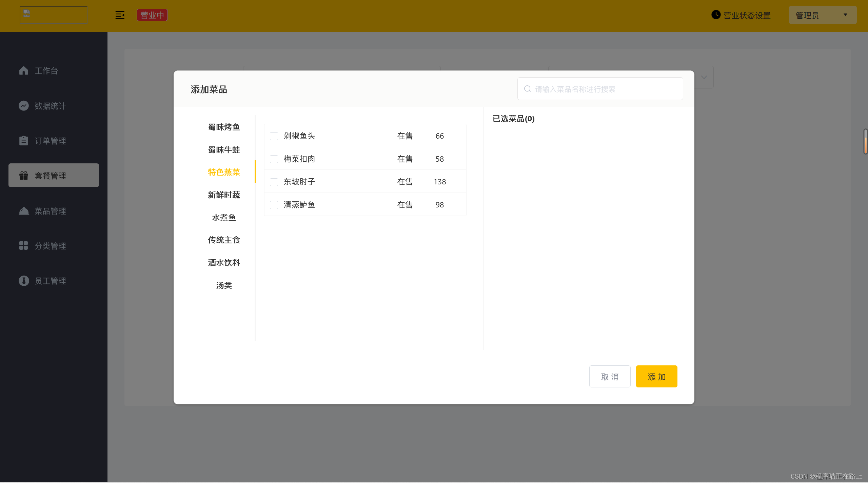Collapse the sidebar with the hamburger icon
Image resolution: width=868 pixels, height=483 pixels.
pos(120,15)
